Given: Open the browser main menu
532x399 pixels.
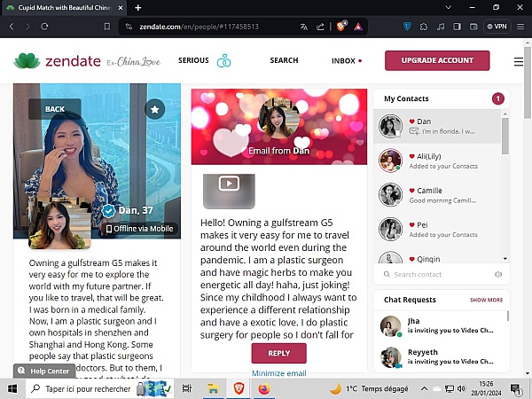Looking at the screenshot, I should [x=520, y=27].
